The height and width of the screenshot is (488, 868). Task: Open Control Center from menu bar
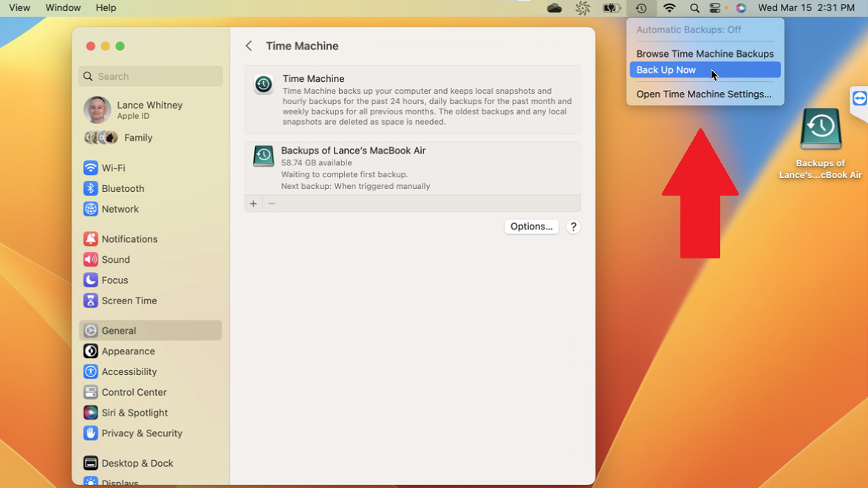[x=715, y=8]
